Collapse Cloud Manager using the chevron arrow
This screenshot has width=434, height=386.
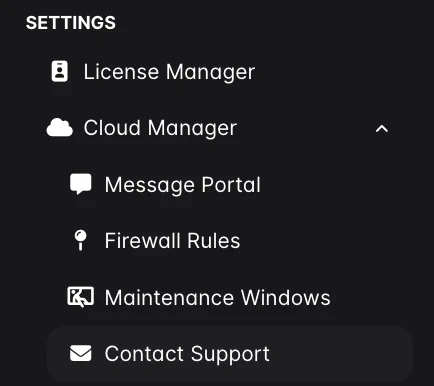point(382,129)
